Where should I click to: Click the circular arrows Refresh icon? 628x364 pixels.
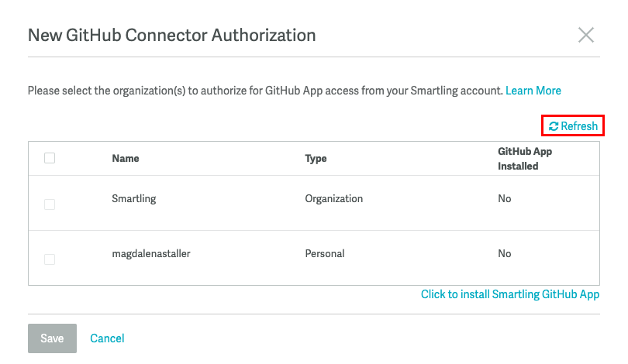554,126
